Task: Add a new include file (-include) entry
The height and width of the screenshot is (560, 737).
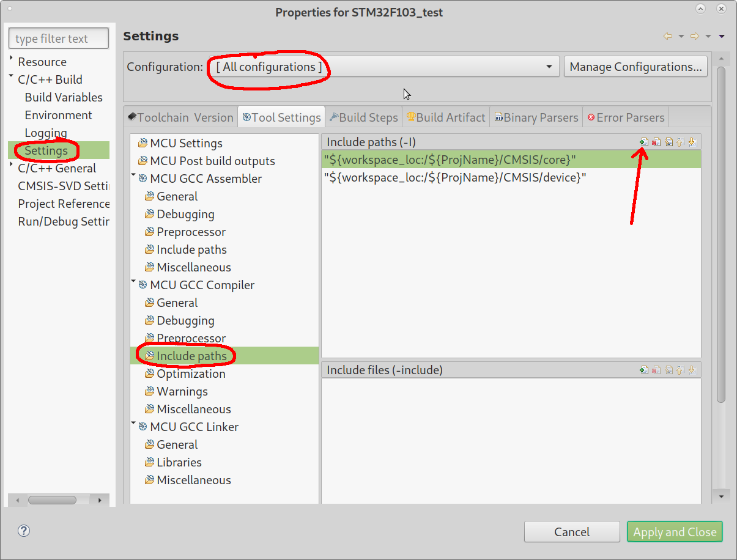Action: coord(643,370)
